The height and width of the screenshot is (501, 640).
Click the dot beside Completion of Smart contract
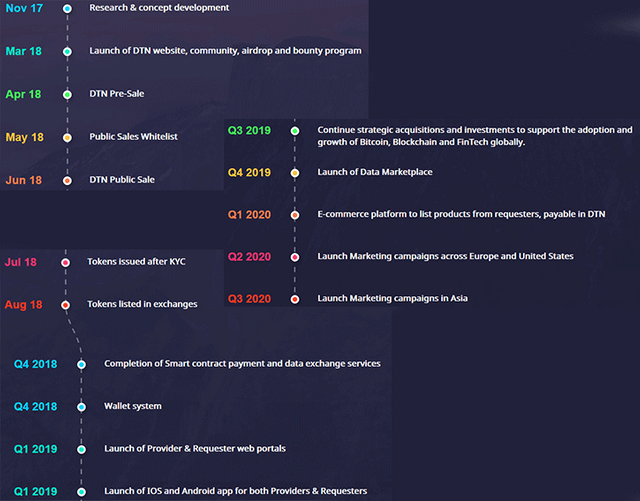coord(81,365)
